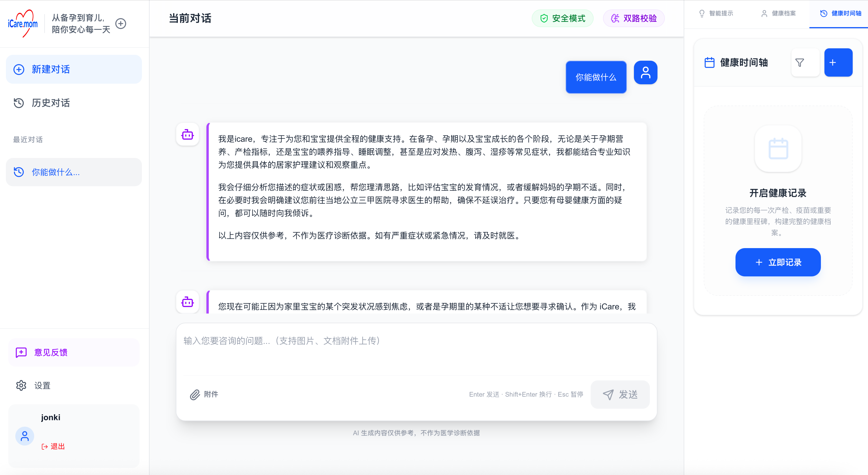Click the brain icon in 双路校验
The image size is (868, 475).
(x=615, y=18)
